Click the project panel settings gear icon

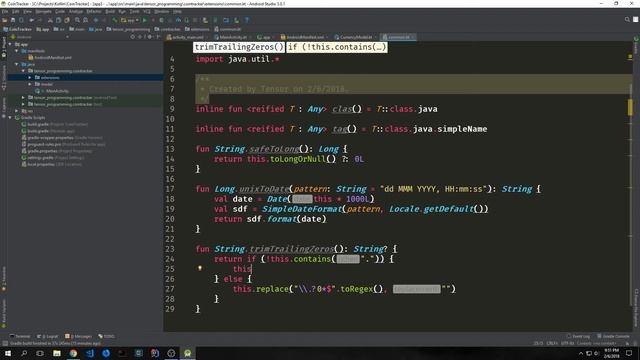149,37
